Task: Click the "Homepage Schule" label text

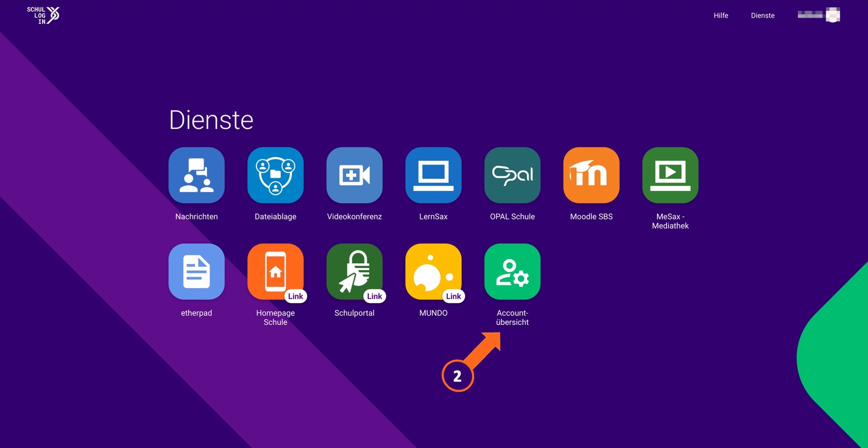Action: point(275,317)
